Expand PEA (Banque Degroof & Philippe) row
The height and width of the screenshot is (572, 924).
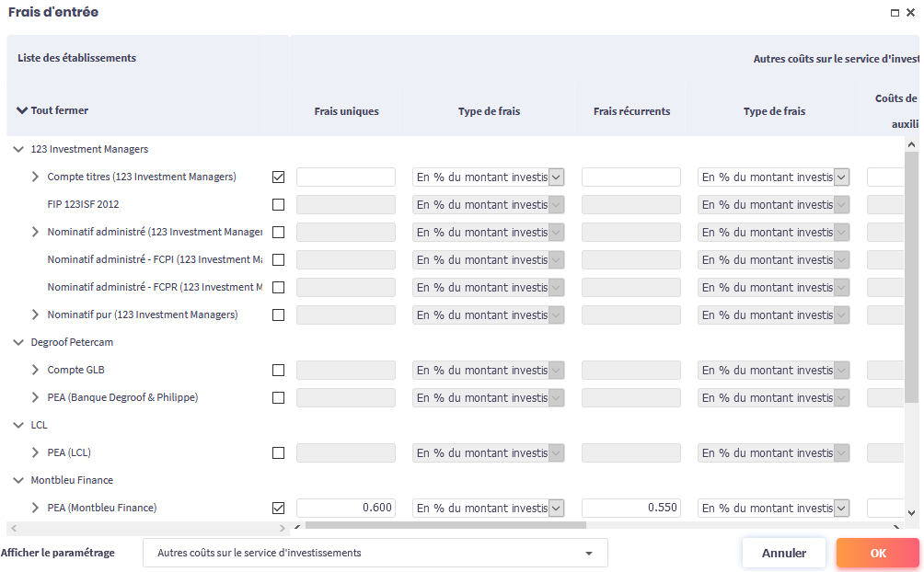tap(36, 397)
